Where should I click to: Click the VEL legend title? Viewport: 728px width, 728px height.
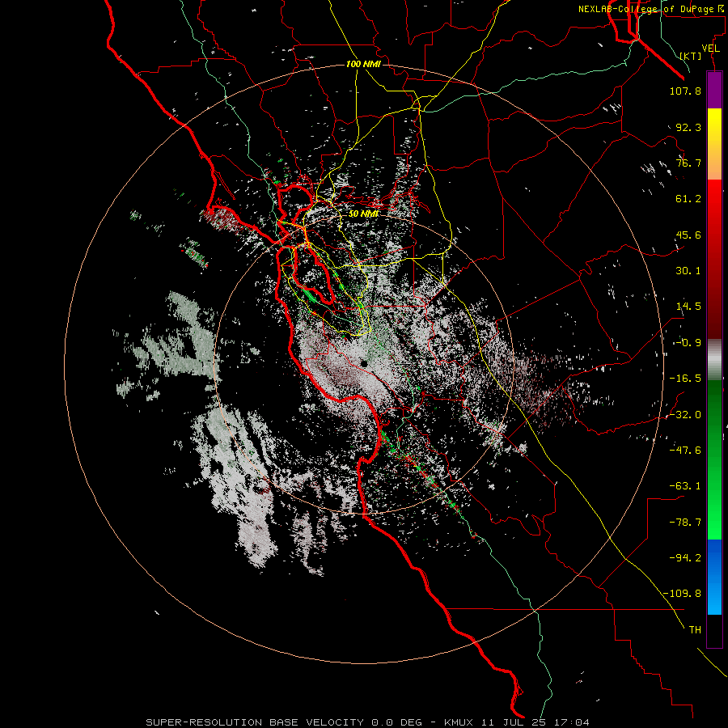pyautogui.click(x=711, y=49)
